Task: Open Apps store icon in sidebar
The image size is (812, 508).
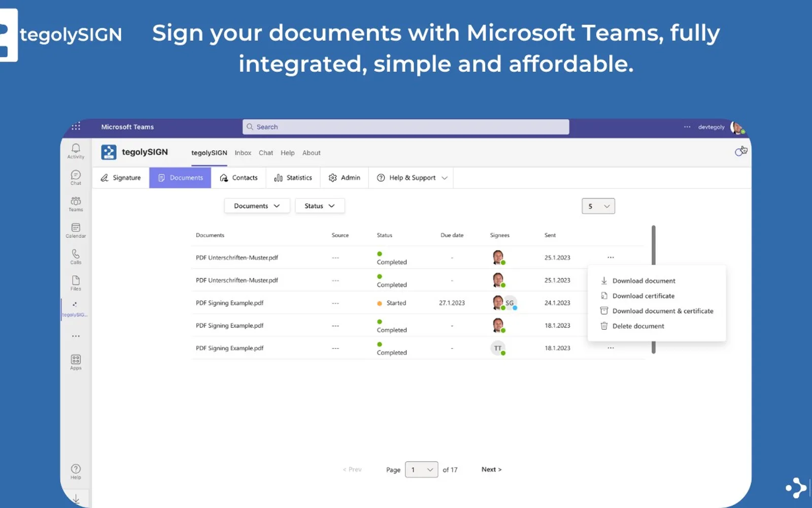Action: 76,362
